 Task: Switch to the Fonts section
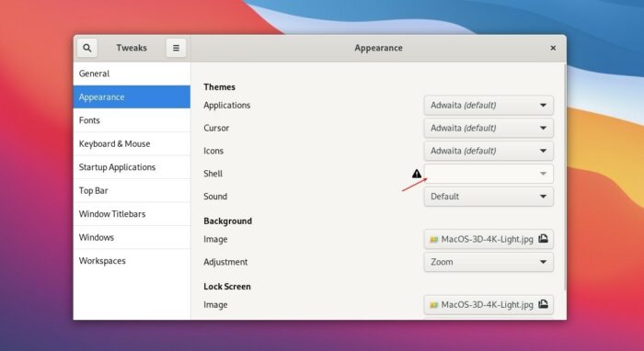pyautogui.click(x=132, y=120)
